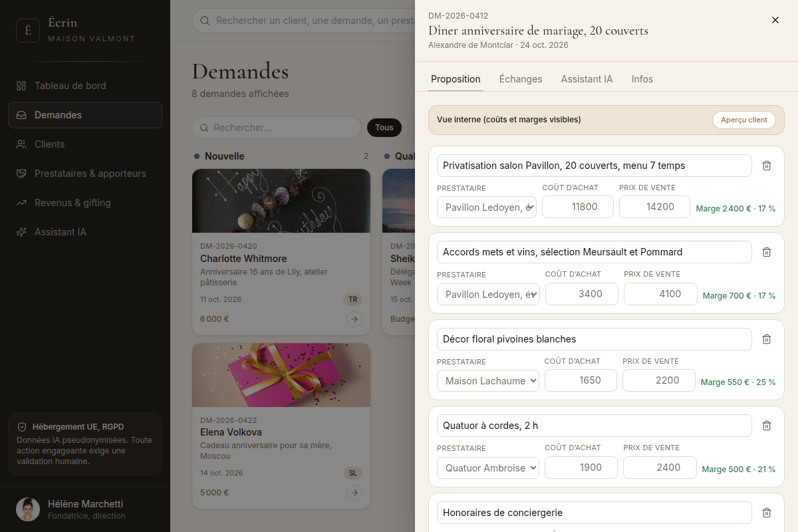This screenshot has width=798, height=532.
Task: Click the global search bar at top
Action: point(303,21)
